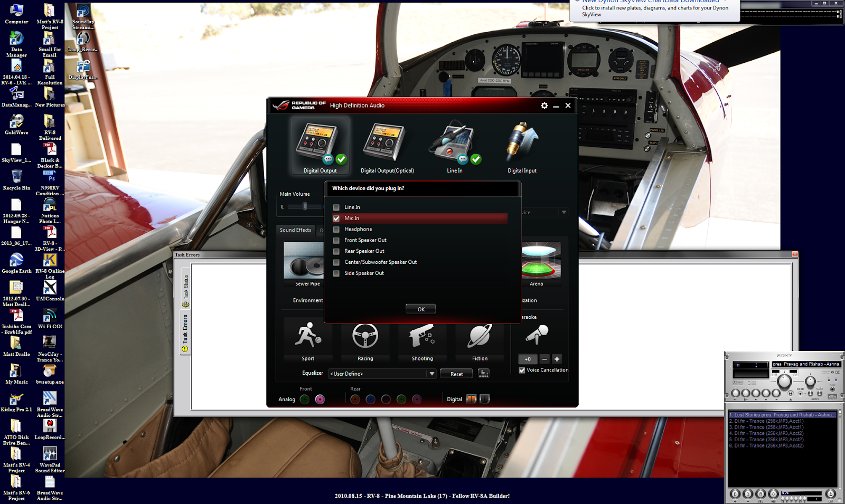Click OK in the plugged-in device dialog
Screen dimensions: 845x504
click(x=420, y=309)
